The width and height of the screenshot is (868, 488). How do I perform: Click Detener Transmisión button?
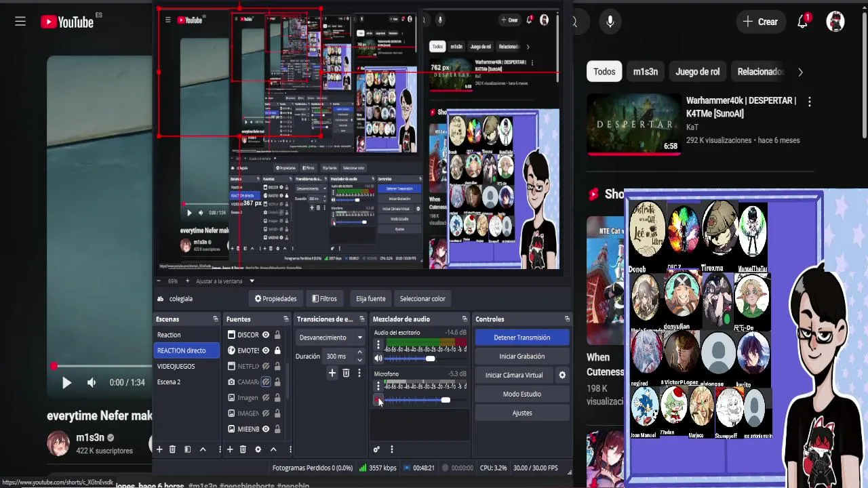pos(521,338)
